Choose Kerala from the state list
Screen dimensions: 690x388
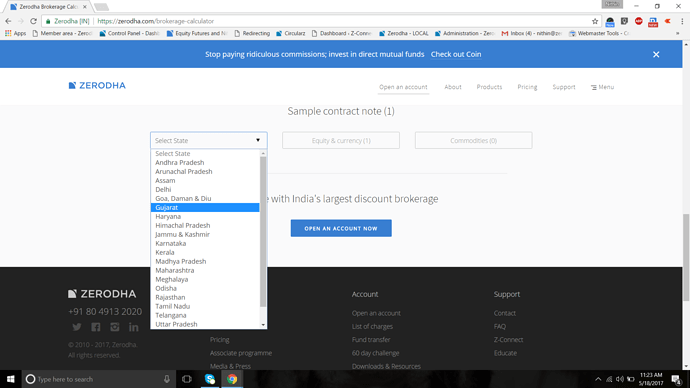point(205,253)
